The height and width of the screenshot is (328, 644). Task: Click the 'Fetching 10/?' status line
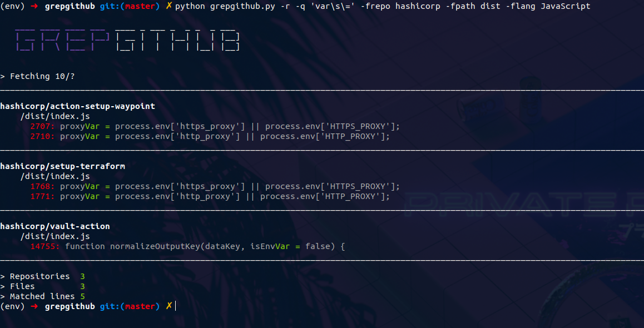[37, 76]
